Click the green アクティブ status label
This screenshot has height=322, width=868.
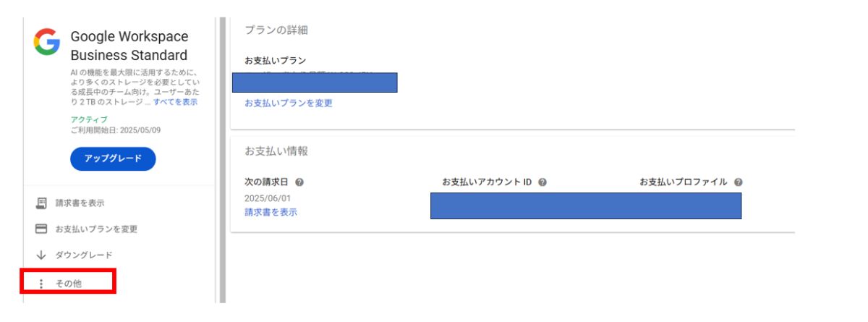[x=89, y=119]
